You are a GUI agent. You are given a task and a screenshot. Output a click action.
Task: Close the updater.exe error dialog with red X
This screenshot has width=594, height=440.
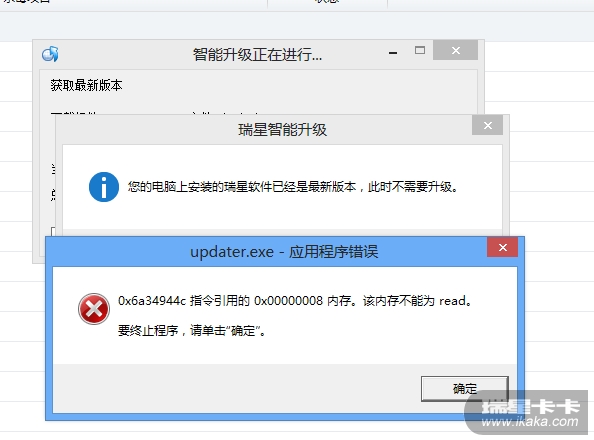pyautogui.click(x=503, y=247)
